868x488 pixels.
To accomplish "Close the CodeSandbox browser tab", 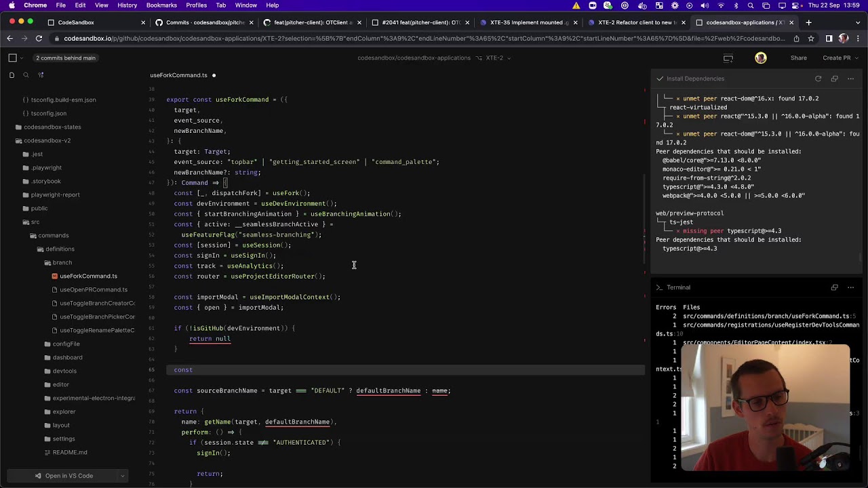I will tap(143, 22).
